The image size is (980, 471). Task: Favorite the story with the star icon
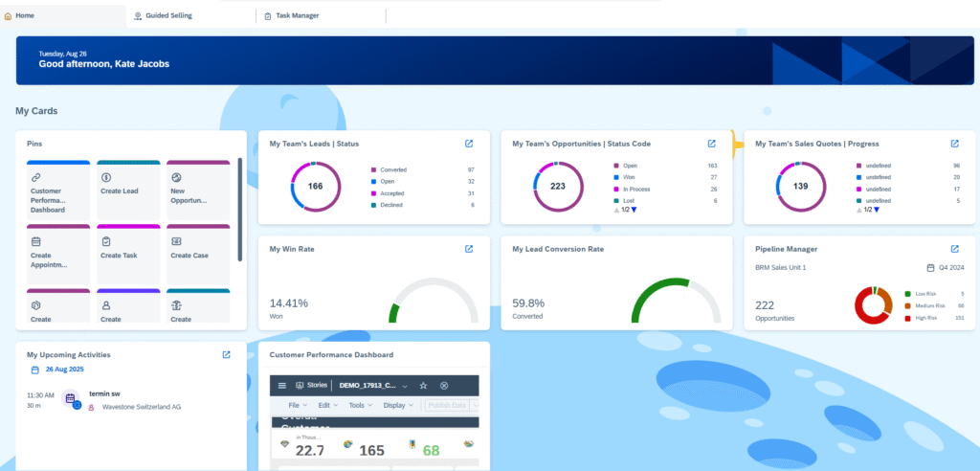tap(423, 385)
